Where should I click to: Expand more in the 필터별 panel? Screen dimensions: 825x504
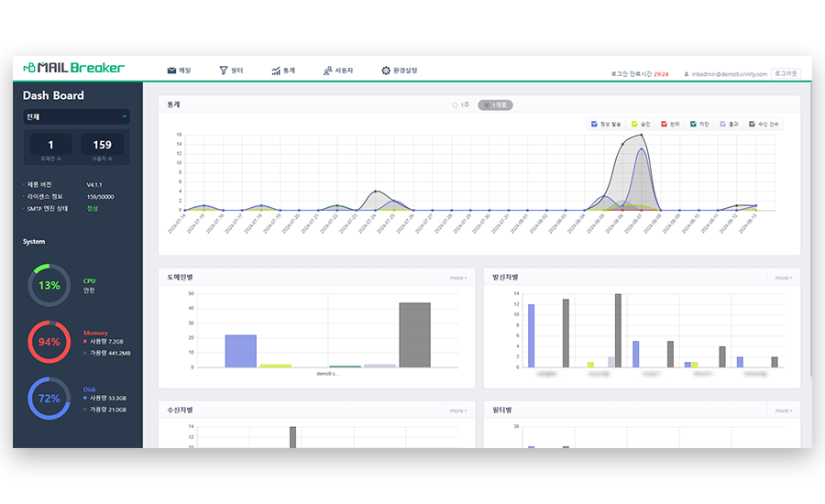[x=783, y=411]
